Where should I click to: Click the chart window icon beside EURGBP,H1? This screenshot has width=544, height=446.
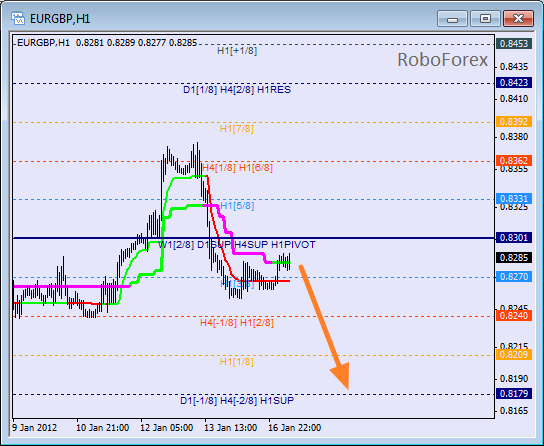coord(17,18)
